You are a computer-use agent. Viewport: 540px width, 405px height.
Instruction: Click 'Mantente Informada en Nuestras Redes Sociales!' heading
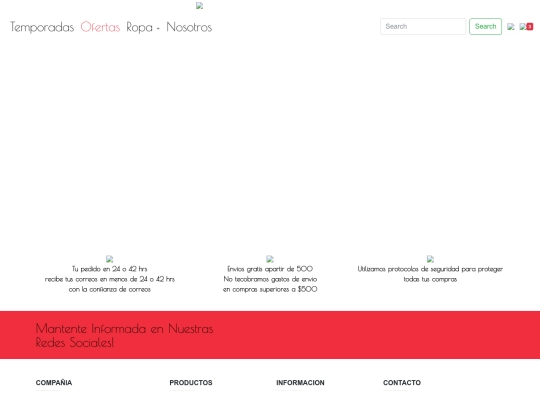tap(124, 335)
